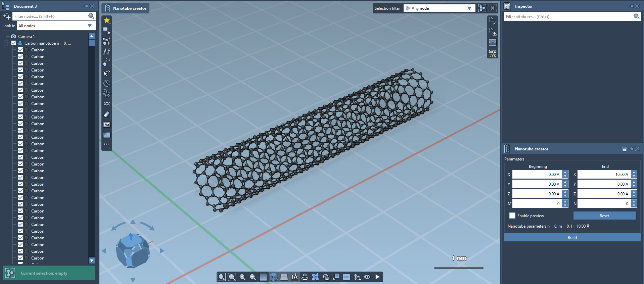Open the 'Look in' All nodes dropdown
The height and width of the screenshot is (284, 644).
56,26
